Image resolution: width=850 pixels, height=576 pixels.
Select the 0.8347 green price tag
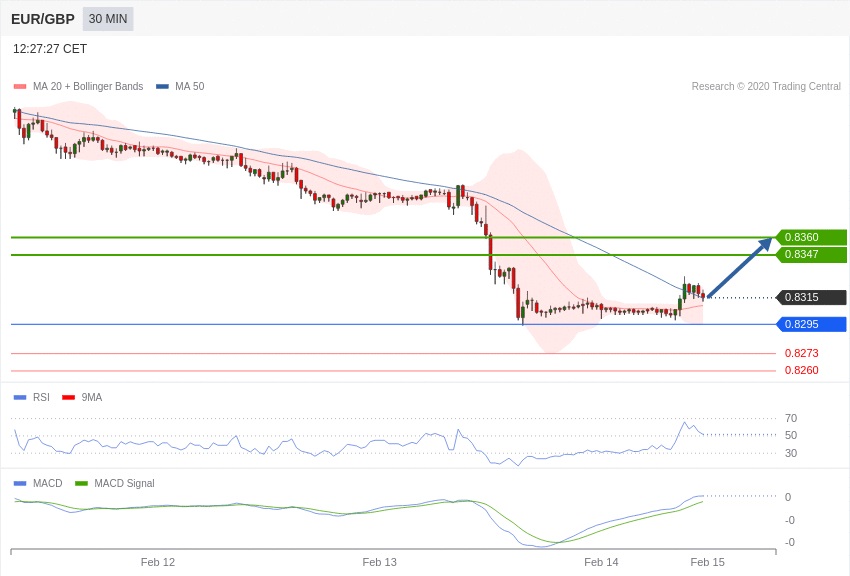[811, 255]
